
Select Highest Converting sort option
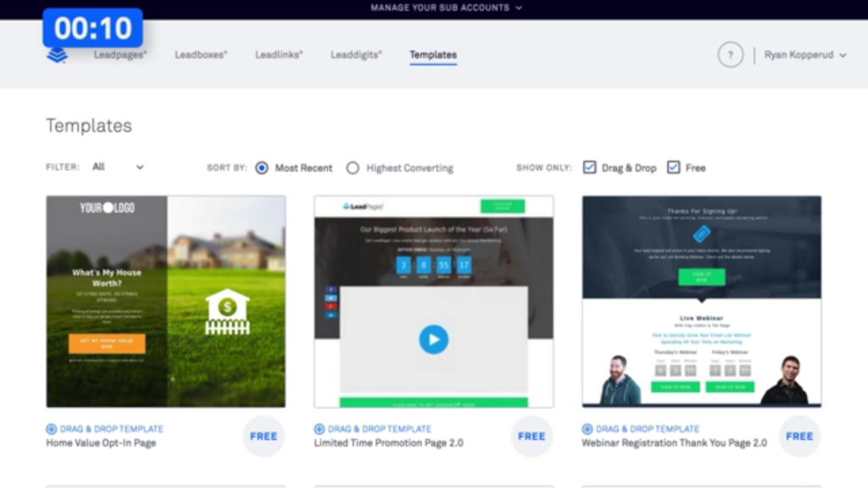[353, 168]
